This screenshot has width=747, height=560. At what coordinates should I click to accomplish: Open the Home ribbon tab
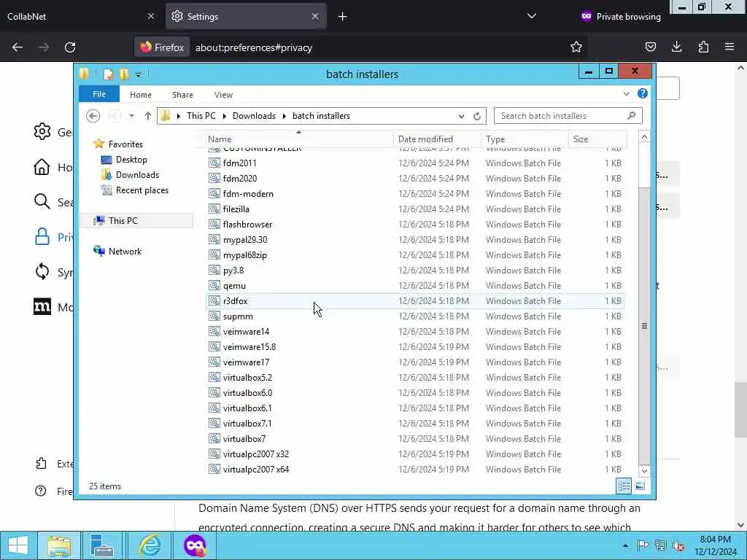pos(141,95)
